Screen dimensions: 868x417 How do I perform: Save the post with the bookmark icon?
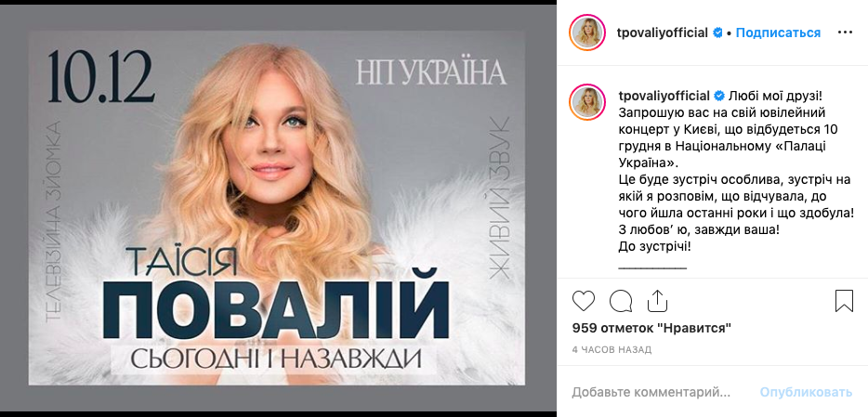tap(844, 301)
